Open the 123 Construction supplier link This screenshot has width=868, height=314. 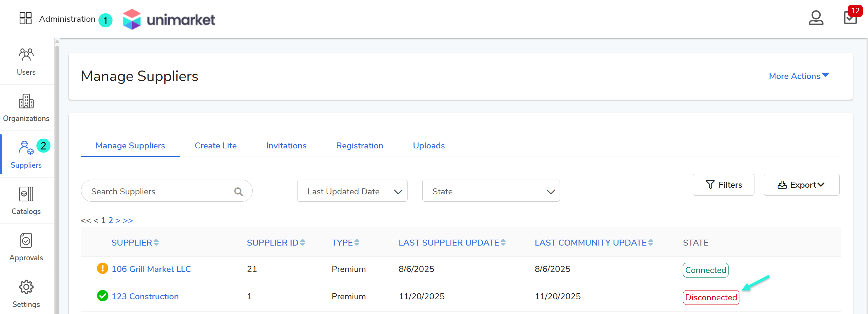tap(145, 296)
